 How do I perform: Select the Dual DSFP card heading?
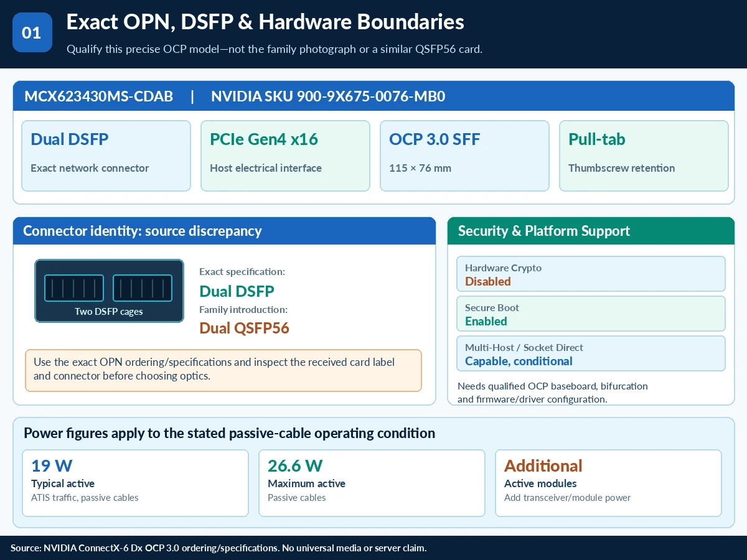tap(70, 139)
